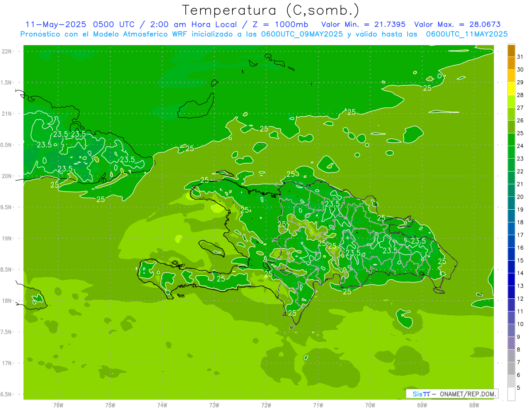This screenshot has width=532, height=411.
Task: Click the '69W' longitude axis label
Action: [x=422, y=405]
